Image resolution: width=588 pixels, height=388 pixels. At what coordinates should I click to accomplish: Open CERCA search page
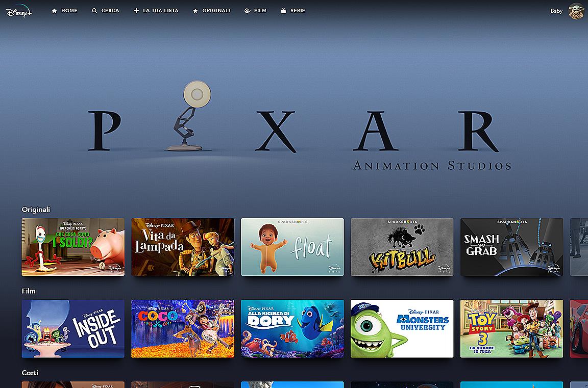pyautogui.click(x=110, y=11)
